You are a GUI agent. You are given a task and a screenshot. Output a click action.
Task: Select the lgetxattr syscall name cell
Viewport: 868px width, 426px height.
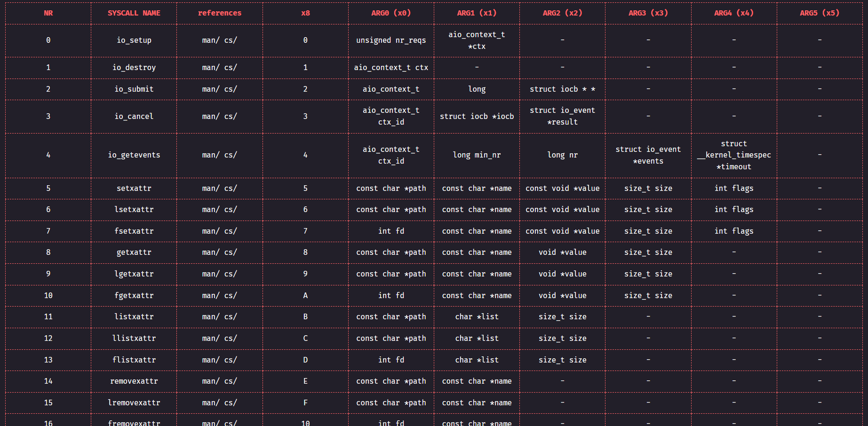(134, 274)
